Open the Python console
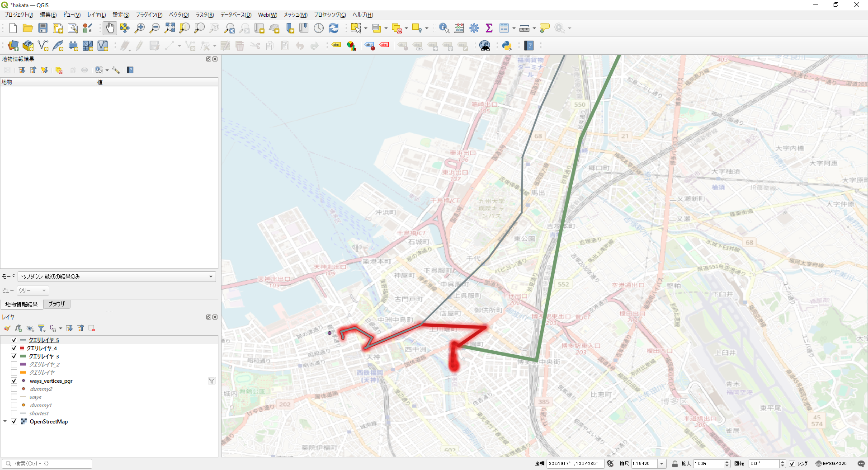 click(507, 46)
